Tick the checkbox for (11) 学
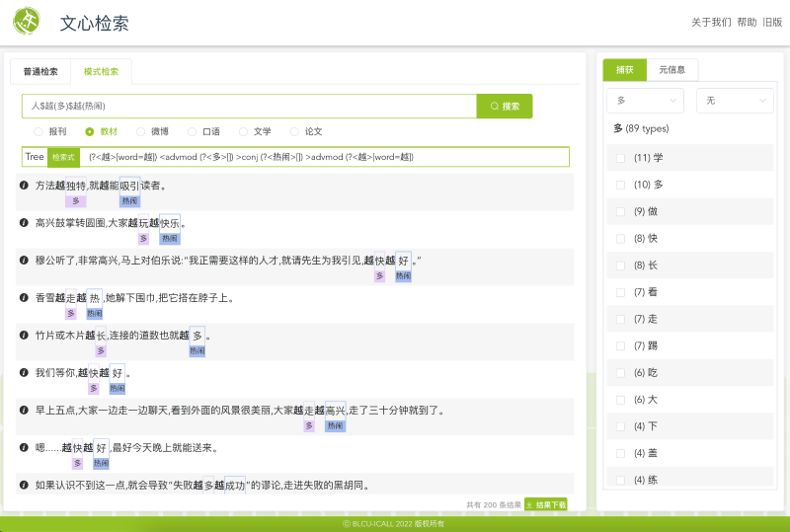Image resolution: width=790 pixels, height=532 pixels. 620,158
